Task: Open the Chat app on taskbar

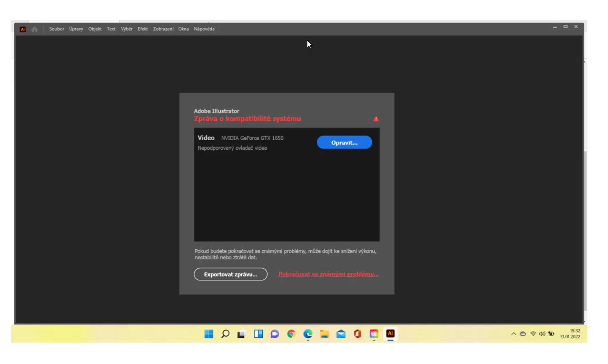Action: (x=275, y=334)
